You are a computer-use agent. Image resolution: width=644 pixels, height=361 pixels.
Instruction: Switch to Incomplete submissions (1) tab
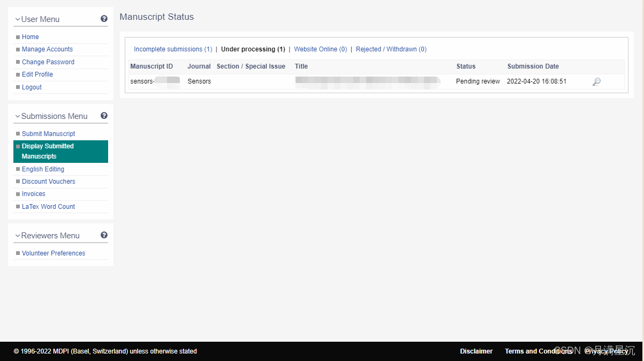tap(173, 49)
